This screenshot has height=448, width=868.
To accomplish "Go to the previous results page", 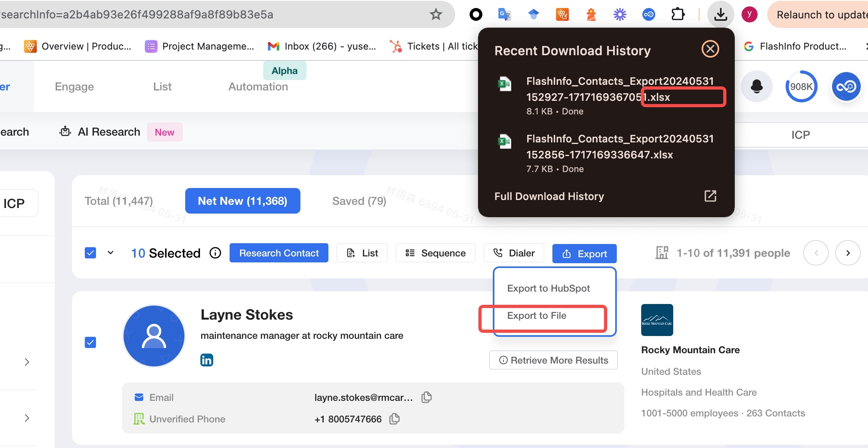I will pyautogui.click(x=816, y=253).
